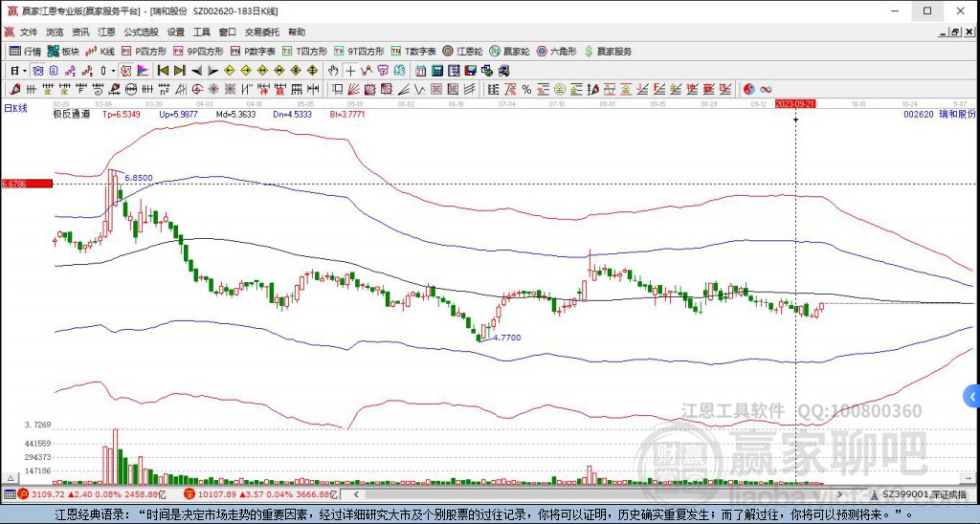This screenshot has width=980, height=524.
Task: Open the P四方形 tool
Action: (x=145, y=52)
